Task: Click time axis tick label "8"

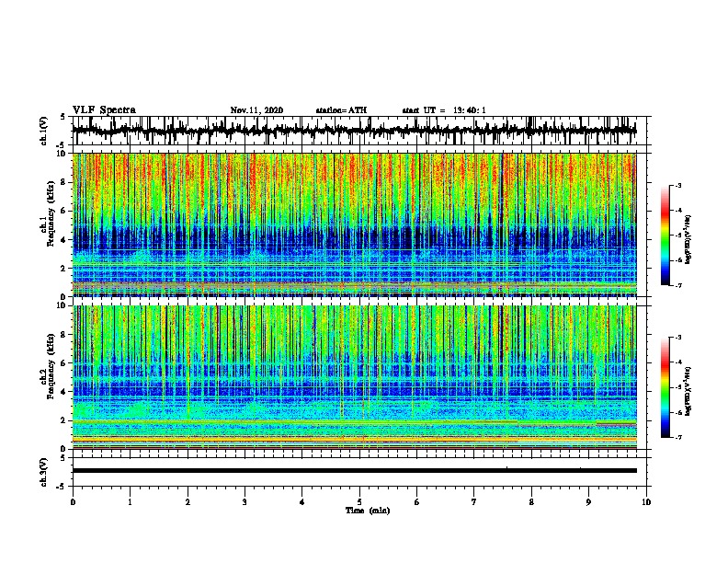Action: tap(531, 502)
